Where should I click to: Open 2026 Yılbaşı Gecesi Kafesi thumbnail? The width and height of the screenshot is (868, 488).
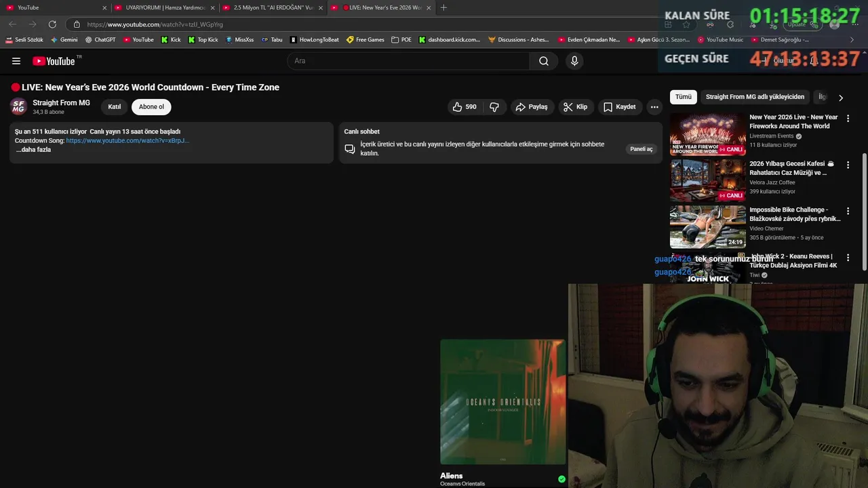tap(707, 180)
